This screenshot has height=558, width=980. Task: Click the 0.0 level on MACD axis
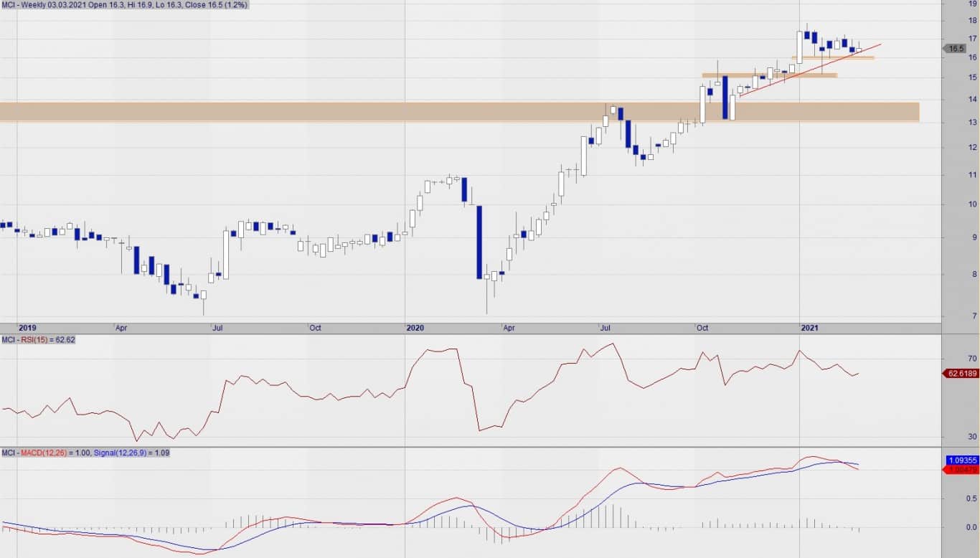click(x=971, y=527)
